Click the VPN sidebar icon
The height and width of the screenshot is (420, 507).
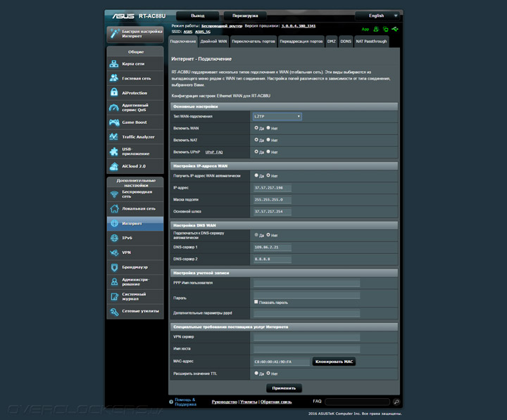pyautogui.click(x=115, y=253)
